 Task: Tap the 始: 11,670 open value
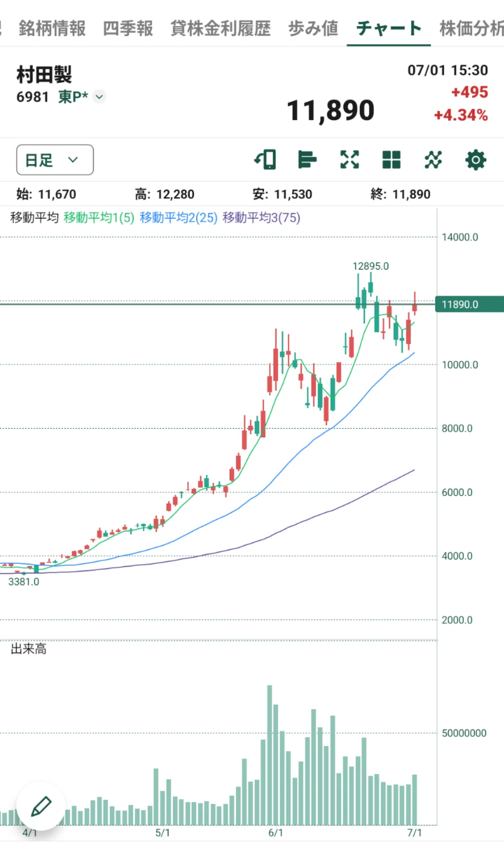click(46, 194)
